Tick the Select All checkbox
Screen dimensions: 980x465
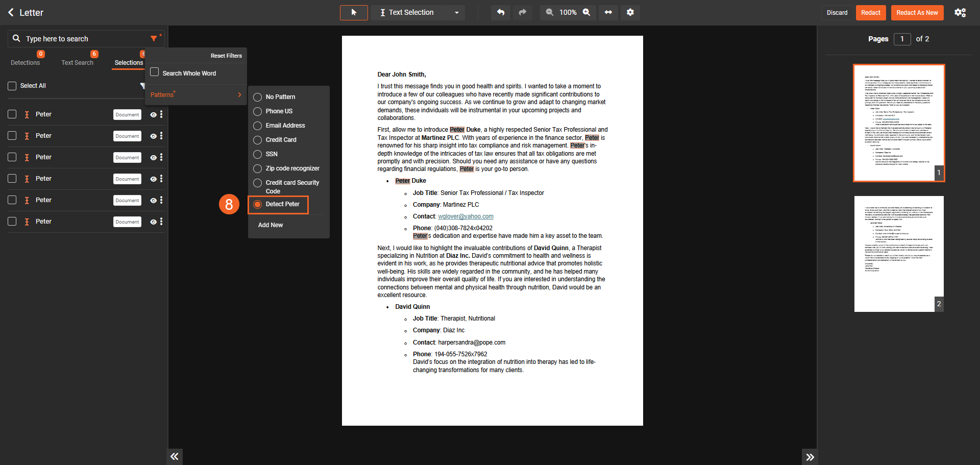(12, 86)
